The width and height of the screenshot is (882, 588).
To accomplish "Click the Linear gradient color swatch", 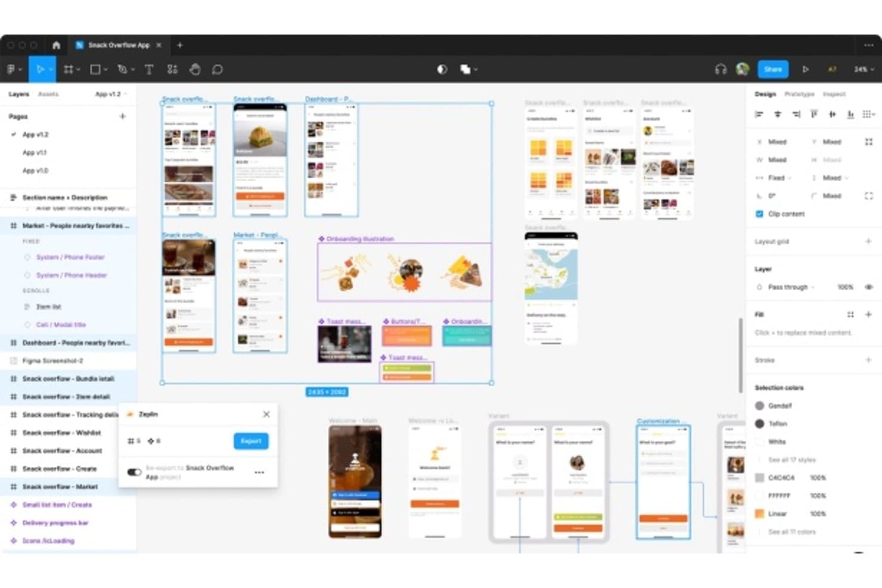I will pos(759,514).
